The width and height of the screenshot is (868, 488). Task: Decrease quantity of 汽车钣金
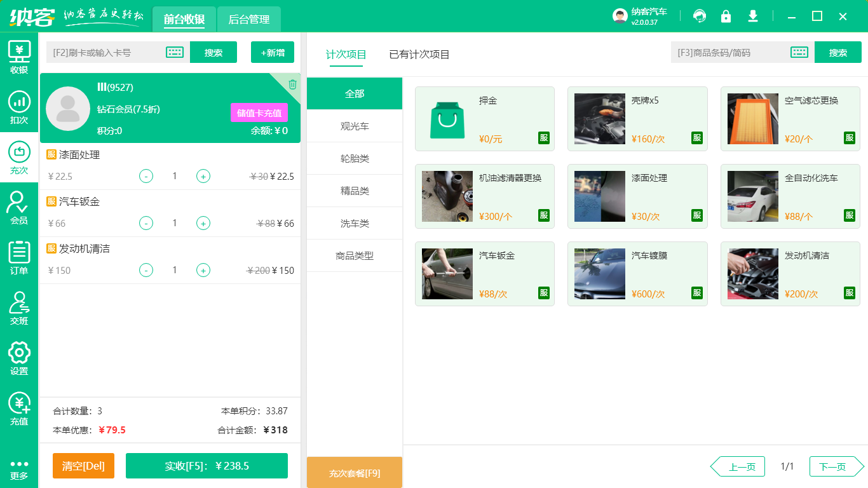point(146,223)
